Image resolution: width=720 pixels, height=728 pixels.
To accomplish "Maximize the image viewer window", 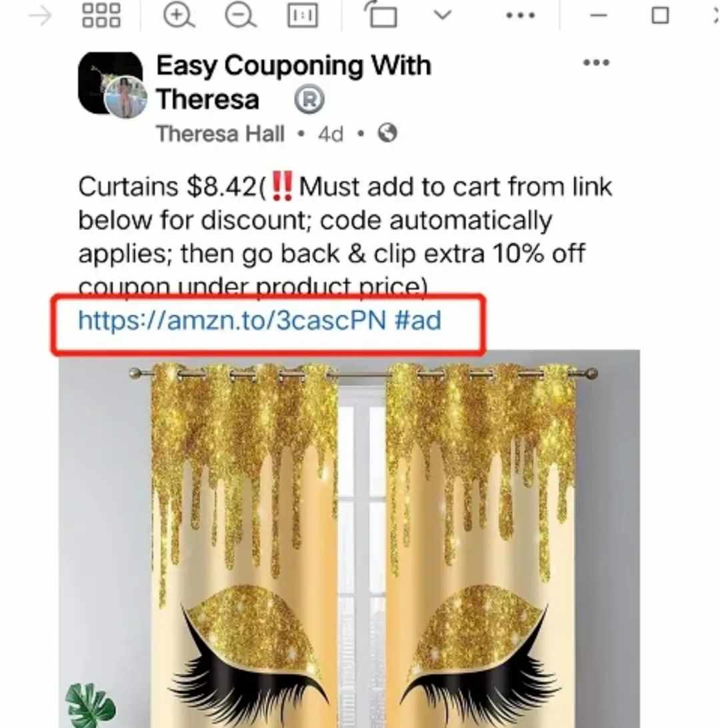I will (x=660, y=15).
